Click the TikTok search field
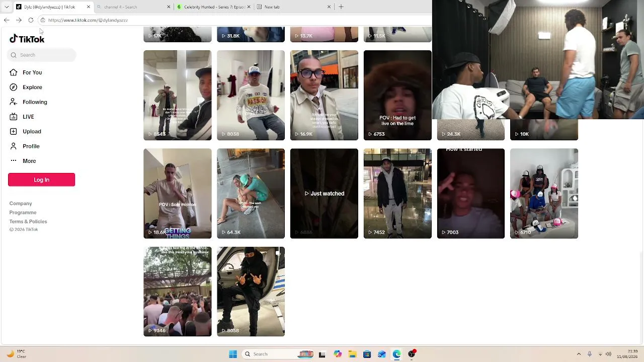This screenshot has height=362, width=644. [42, 55]
